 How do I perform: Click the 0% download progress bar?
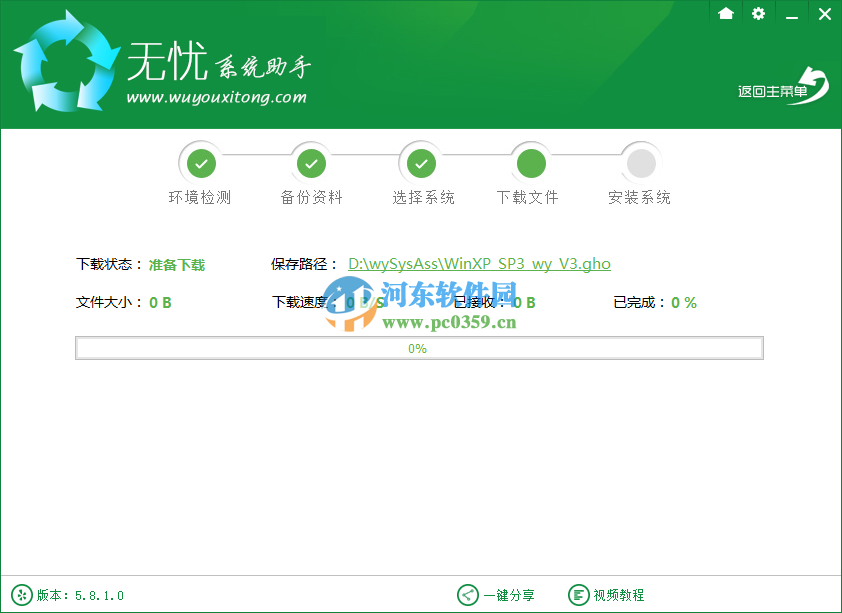click(x=418, y=348)
